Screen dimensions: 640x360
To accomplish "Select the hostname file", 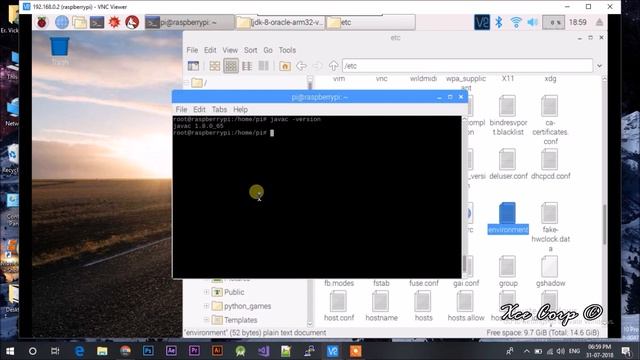I will point(381,306).
